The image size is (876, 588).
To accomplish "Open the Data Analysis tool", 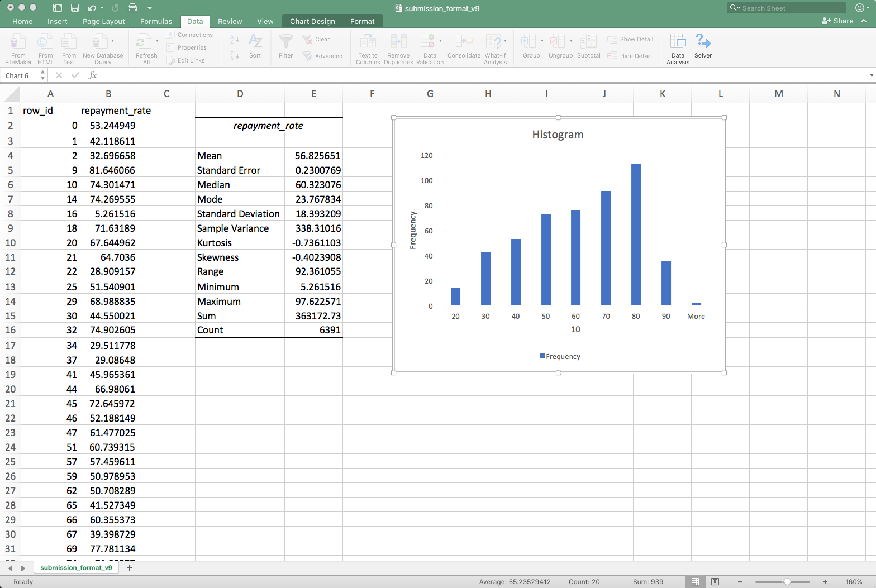I will (678, 49).
